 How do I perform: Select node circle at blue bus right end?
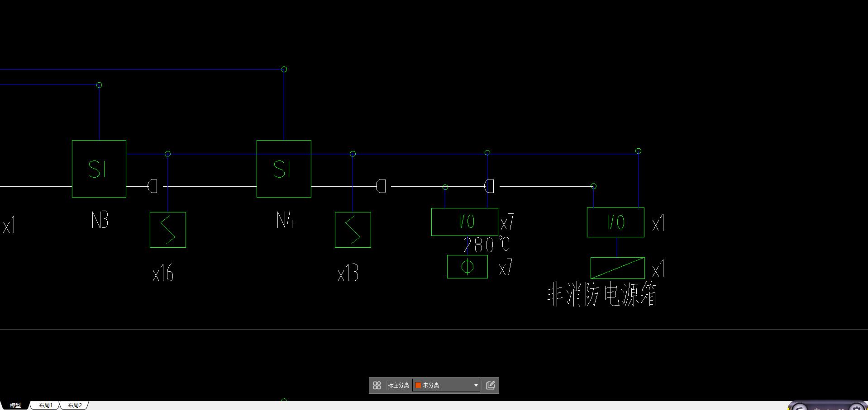[x=638, y=151]
